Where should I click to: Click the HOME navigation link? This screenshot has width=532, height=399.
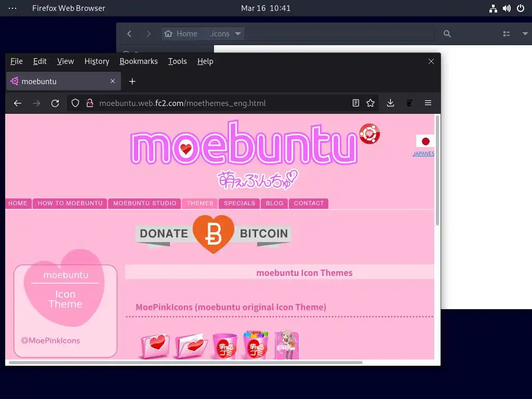pos(18,203)
